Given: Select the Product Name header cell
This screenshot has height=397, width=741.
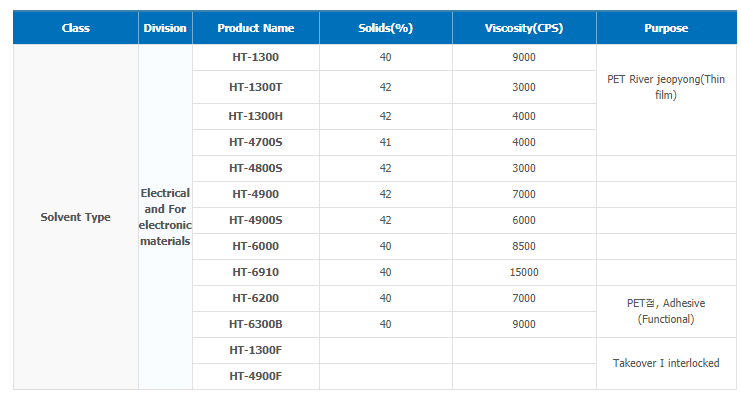Looking at the screenshot, I should (256, 28).
